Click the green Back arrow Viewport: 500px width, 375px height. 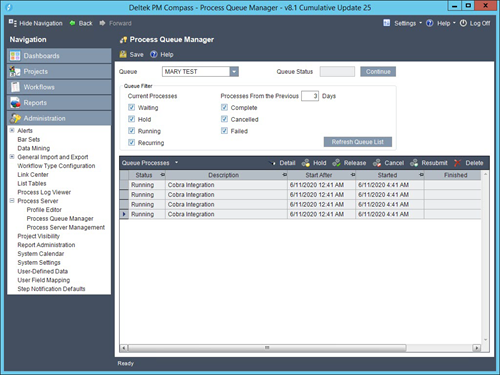[x=72, y=23]
